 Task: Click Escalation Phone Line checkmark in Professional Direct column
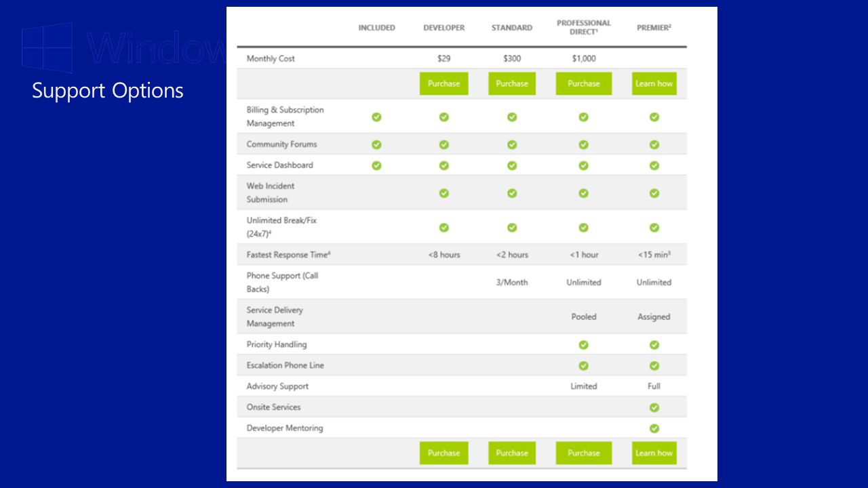point(583,366)
